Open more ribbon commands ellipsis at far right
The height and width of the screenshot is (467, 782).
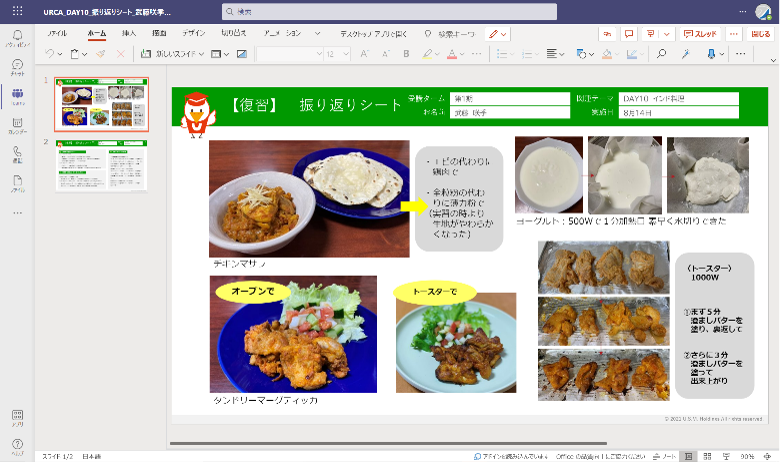coord(741,54)
